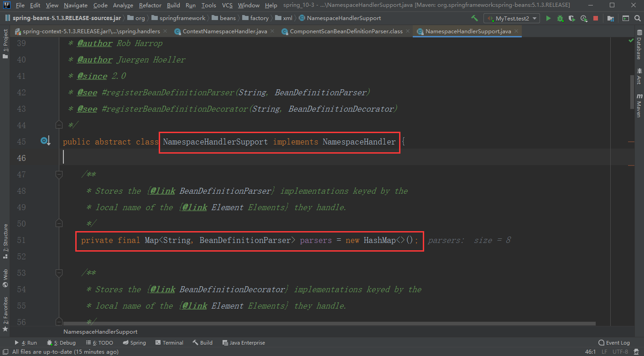Open the VCS menu
Viewport: 644px width, 356px height.
[x=227, y=5]
